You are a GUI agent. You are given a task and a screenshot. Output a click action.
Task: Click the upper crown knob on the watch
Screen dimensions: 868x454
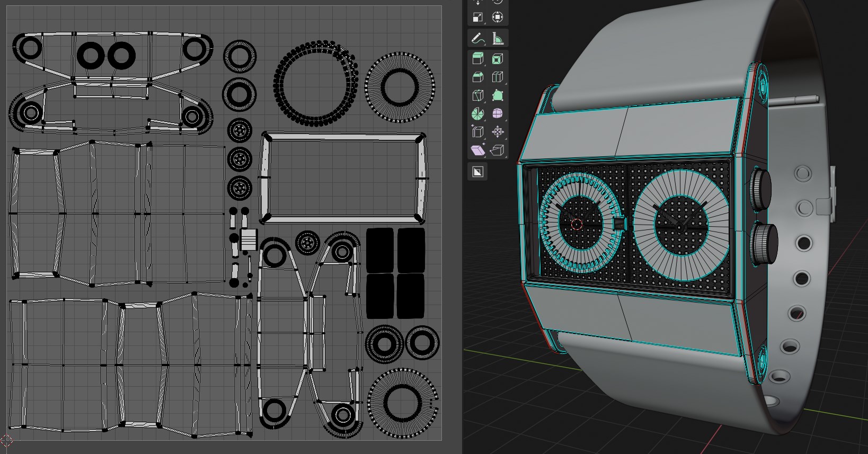pos(762,189)
